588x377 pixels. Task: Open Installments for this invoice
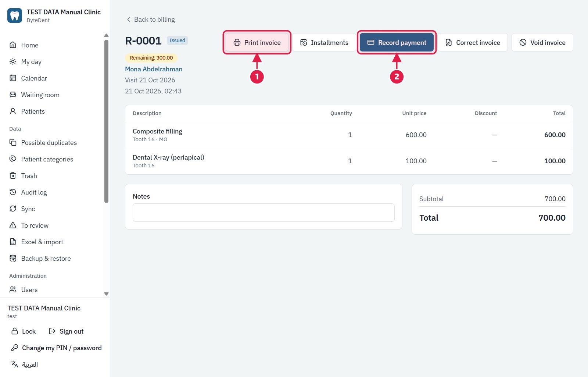click(324, 42)
